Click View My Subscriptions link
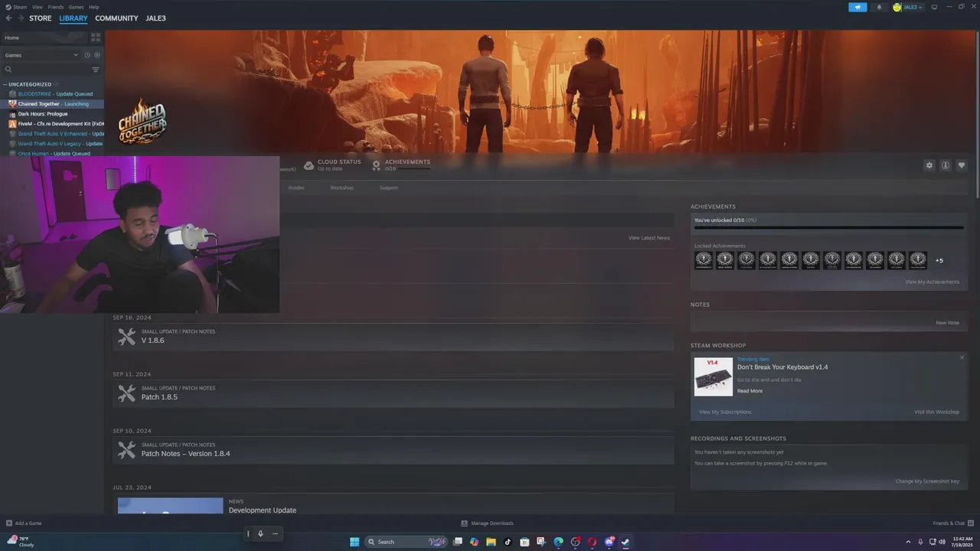 point(725,412)
